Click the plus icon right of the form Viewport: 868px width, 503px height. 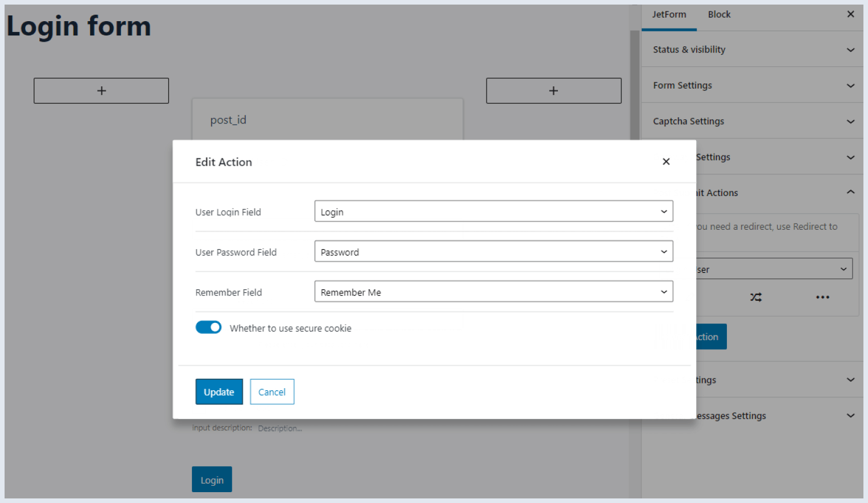pyautogui.click(x=553, y=90)
